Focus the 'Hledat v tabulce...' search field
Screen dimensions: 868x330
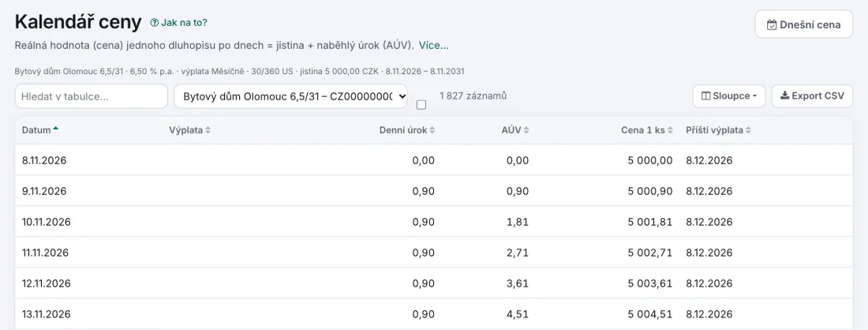click(92, 96)
